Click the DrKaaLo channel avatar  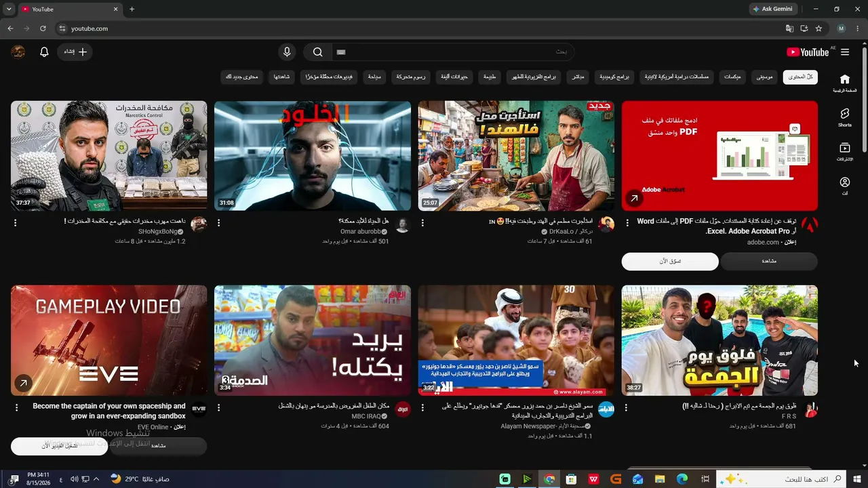[x=606, y=225]
